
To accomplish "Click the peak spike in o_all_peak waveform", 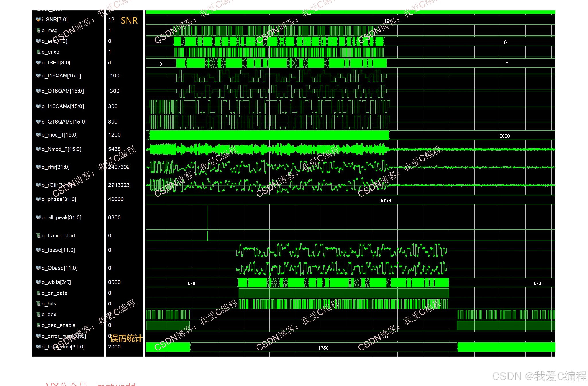I will click(x=207, y=218).
